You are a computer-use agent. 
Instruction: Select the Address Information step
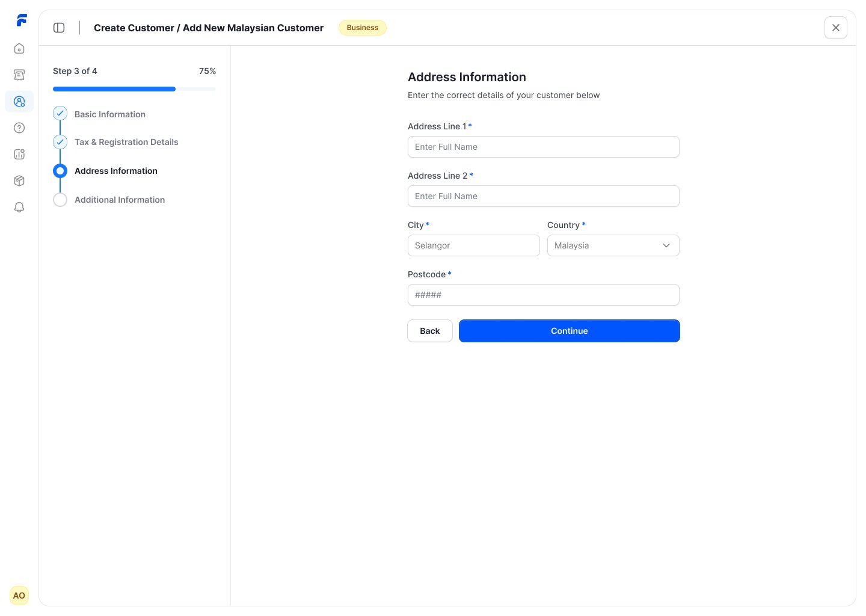click(x=116, y=171)
